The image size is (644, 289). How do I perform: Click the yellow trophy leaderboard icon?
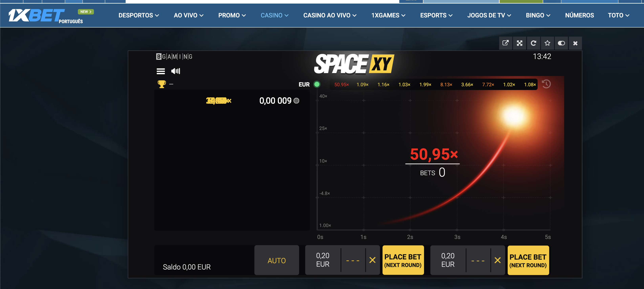pyautogui.click(x=161, y=84)
